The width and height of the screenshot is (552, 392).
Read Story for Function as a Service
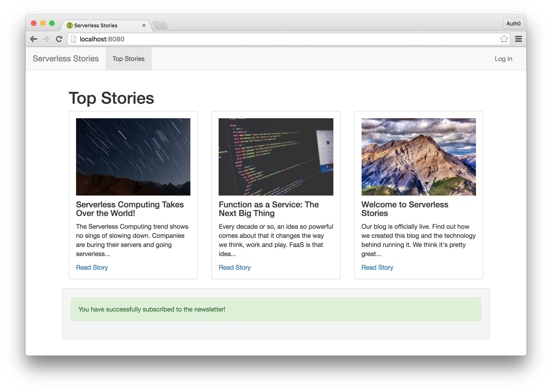coord(234,267)
